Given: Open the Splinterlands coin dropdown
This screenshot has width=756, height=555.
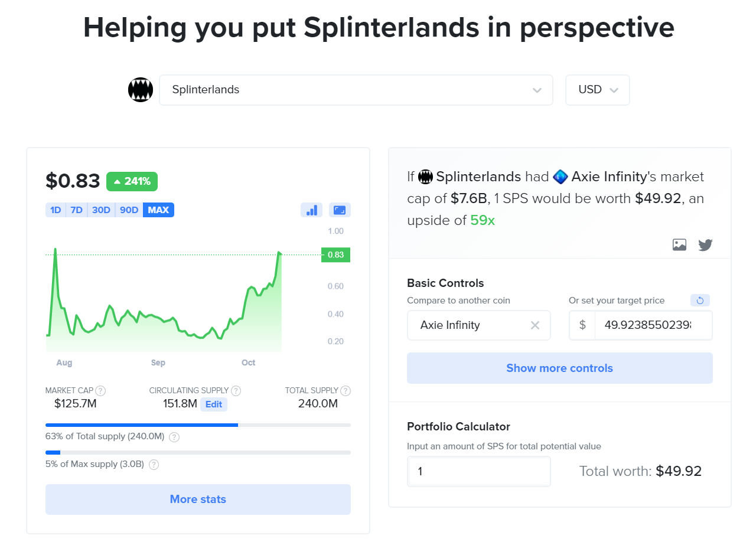Looking at the screenshot, I should pyautogui.click(x=356, y=90).
